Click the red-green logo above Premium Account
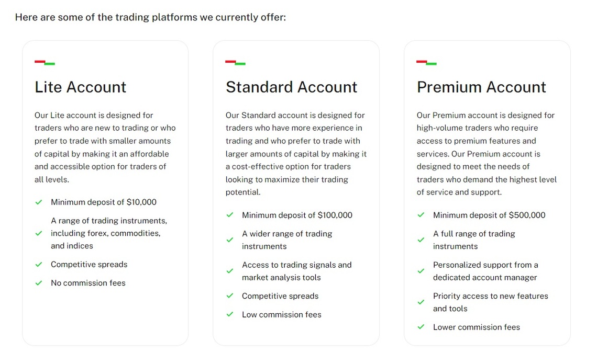Viewport: 597px width, 364px height. click(x=426, y=62)
